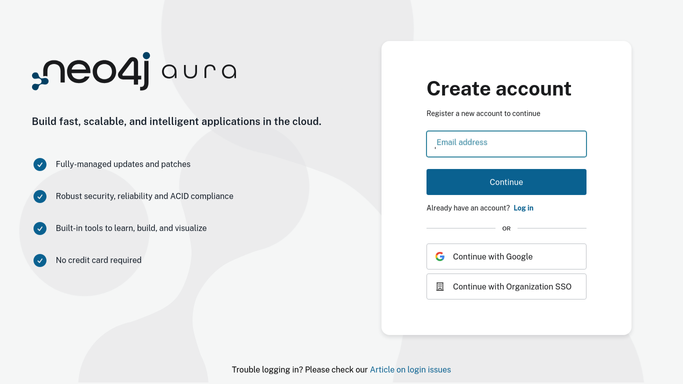Click the Create account heading
Screen dimensions: 683x384
[499, 89]
